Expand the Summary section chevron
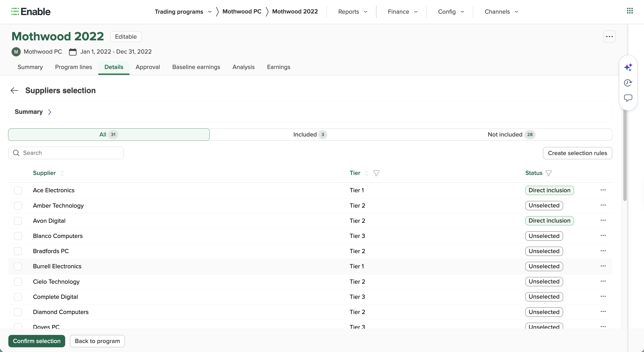Image resolution: width=644 pixels, height=352 pixels. click(x=50, y=112)
